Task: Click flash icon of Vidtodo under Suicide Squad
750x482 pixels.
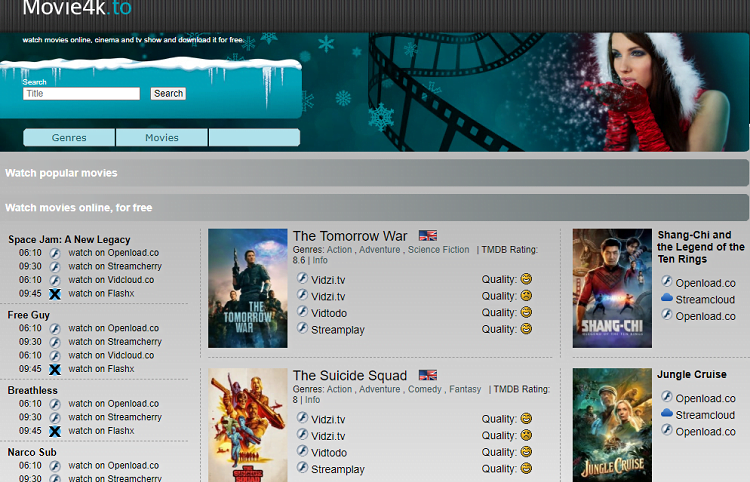Action: (x=302, y=451)
